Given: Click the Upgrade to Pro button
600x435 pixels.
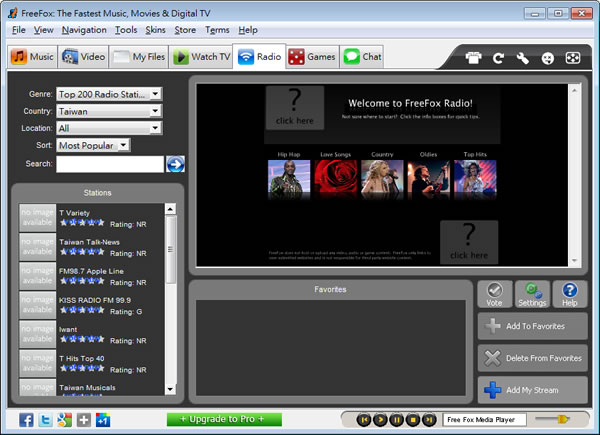Looking at the screenshot, I should [x=224, y=419].
